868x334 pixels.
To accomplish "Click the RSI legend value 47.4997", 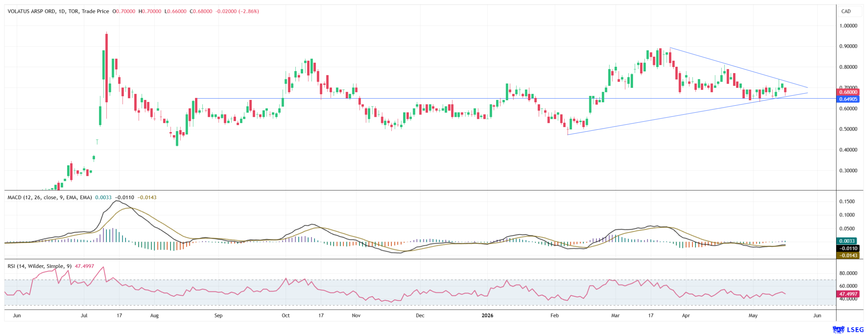I will pyautogui.click(x=84, y=266).
